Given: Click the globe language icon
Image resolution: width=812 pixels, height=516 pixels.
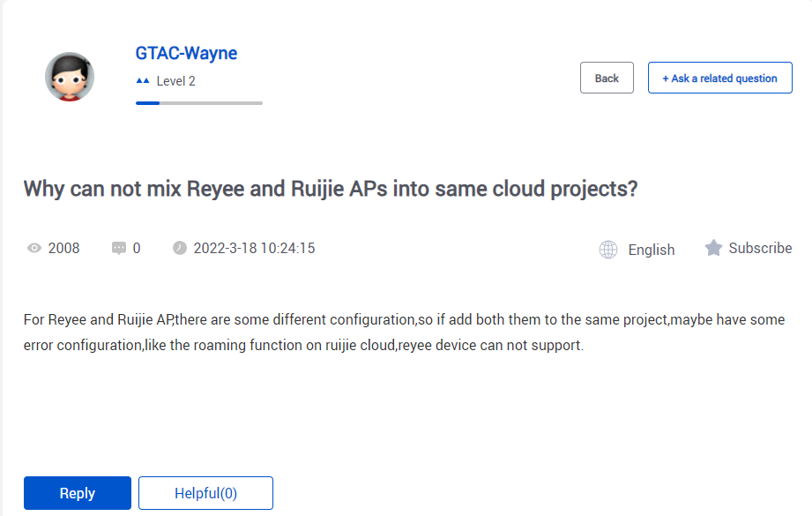Looking at the screenshot, I should (608, 250).
